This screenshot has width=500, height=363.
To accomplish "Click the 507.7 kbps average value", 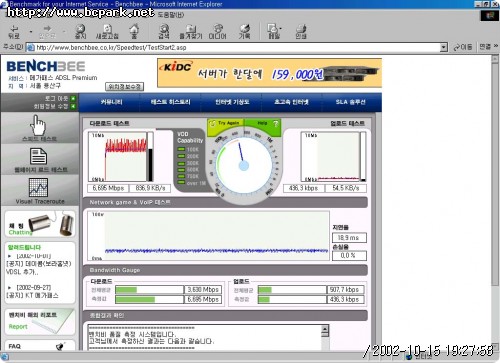I will point(345,290).
